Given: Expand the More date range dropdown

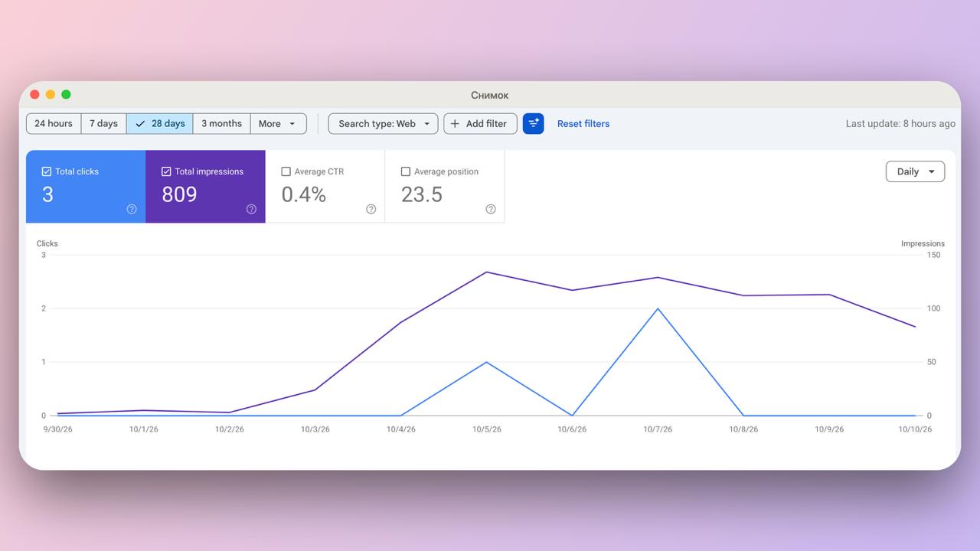Looking at the screenshot, I should coord(278,123).
